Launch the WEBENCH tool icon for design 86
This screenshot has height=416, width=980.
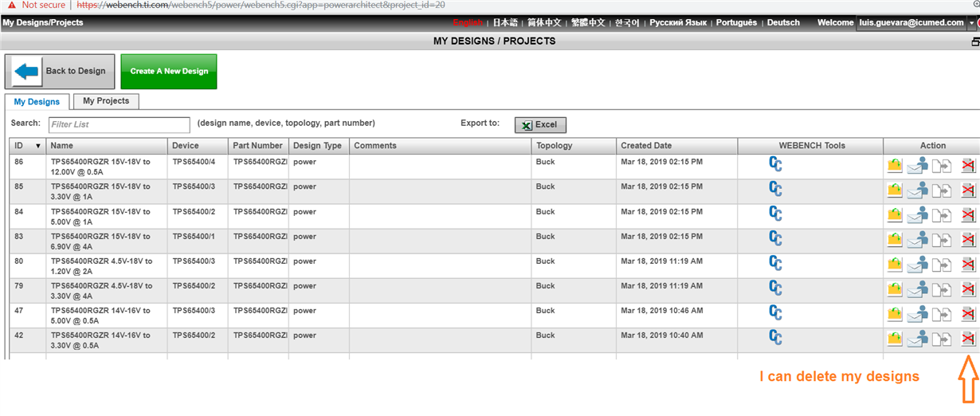(774, 164)
